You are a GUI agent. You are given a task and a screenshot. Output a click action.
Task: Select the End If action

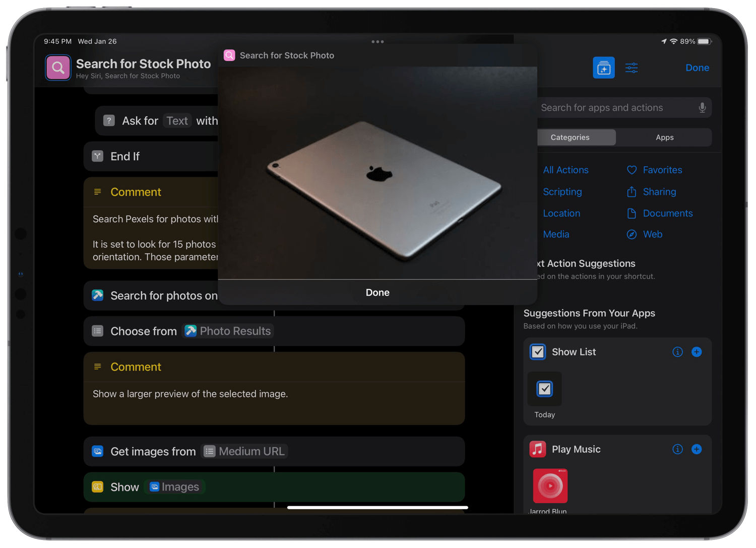click(151, 157)
